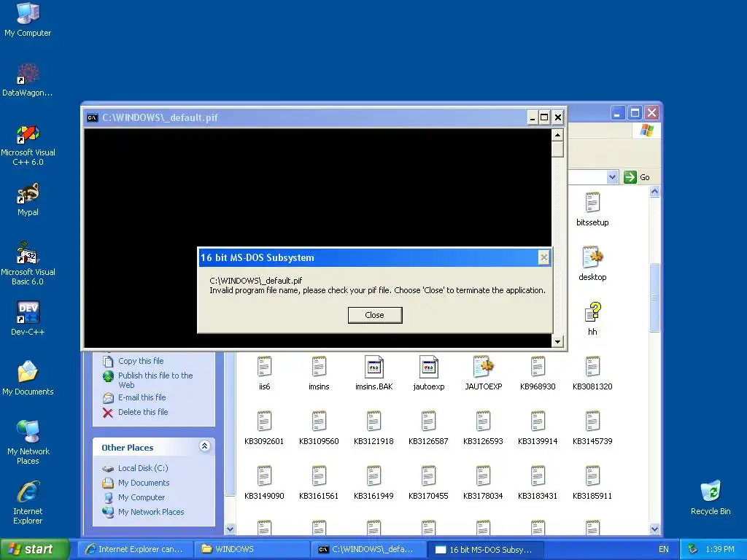Select the KB3126593 file
Viewport: 747px width, 560px height.
(x=483, y=428)
